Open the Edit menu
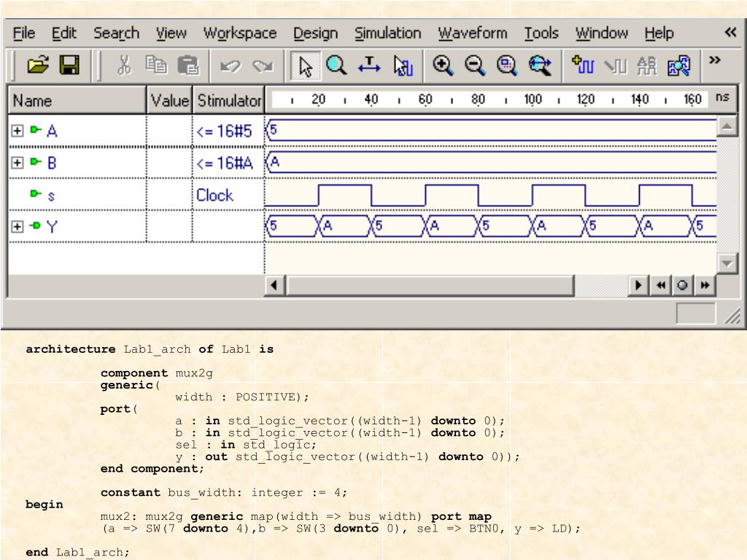The height and width of the screenshot is (560, 747). coord(64,33)
